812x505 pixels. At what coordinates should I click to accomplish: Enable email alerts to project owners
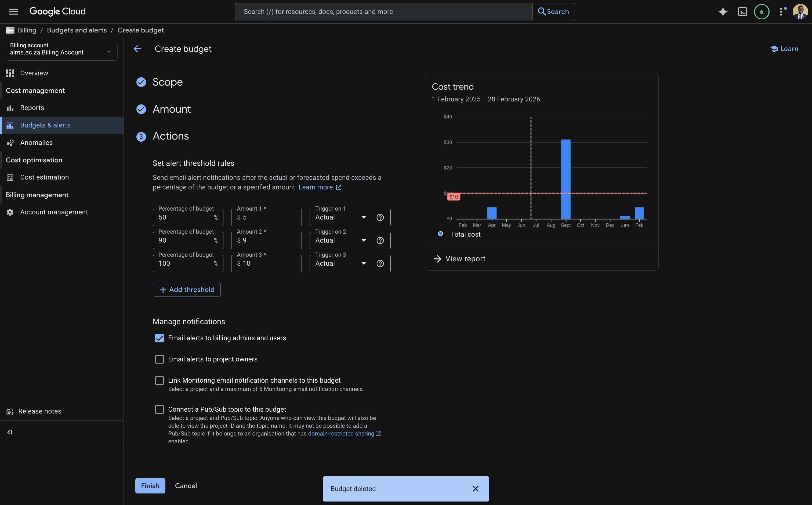(x=160, y=359)
